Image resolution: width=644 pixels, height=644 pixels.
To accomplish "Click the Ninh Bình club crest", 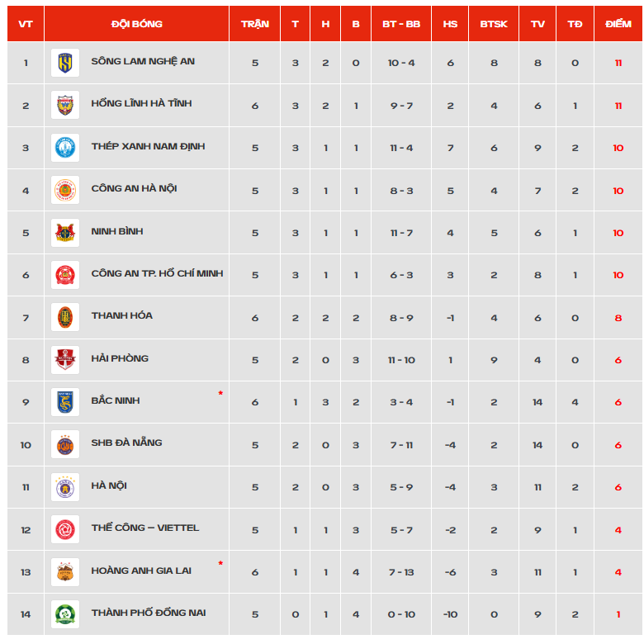I will 65,233.
